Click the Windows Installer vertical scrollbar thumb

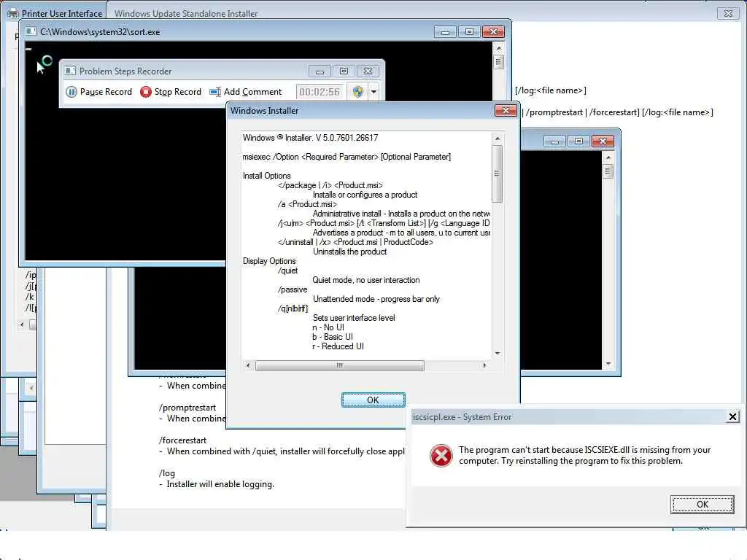click(x=497, y=174)
